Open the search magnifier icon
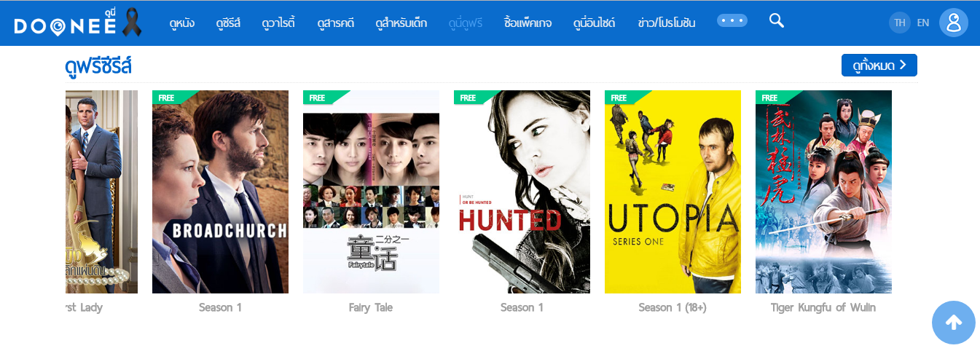 point(776,21)
